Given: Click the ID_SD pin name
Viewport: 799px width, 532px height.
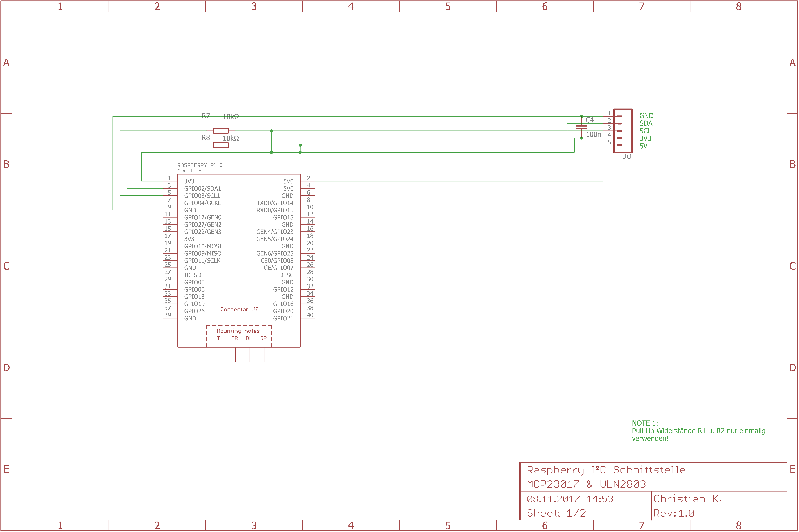Looking at the screenshot, I should point(193,275).
